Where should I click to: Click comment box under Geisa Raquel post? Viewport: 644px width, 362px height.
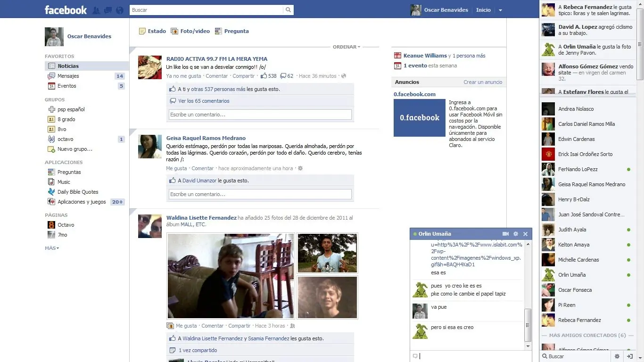click(x=260, y=194)
